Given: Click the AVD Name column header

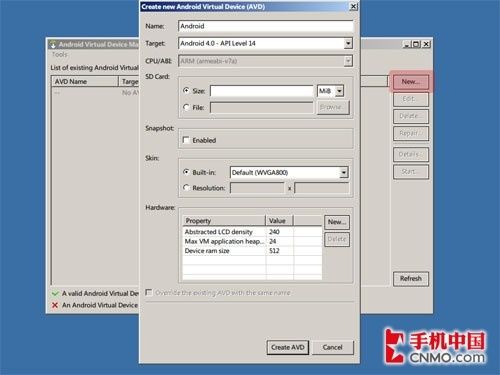Looking at the screenshot, I should pos(85,82).
